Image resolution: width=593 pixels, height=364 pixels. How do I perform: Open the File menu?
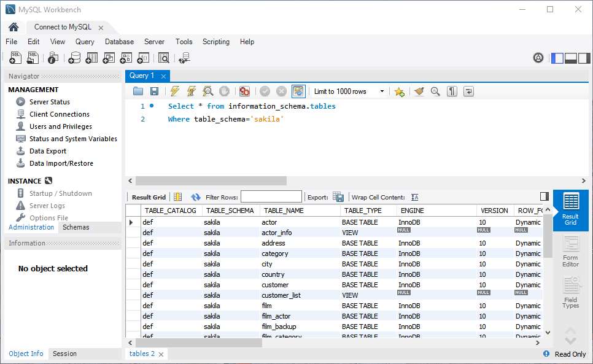pos(11,42)
